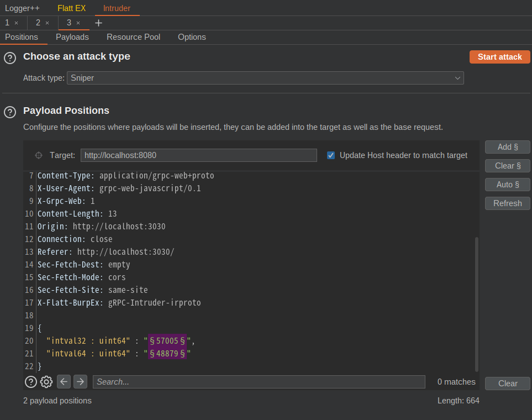Open the request editor help icon
The width and height of the screenshot is (532, 420).
click(x=31, y=382)
